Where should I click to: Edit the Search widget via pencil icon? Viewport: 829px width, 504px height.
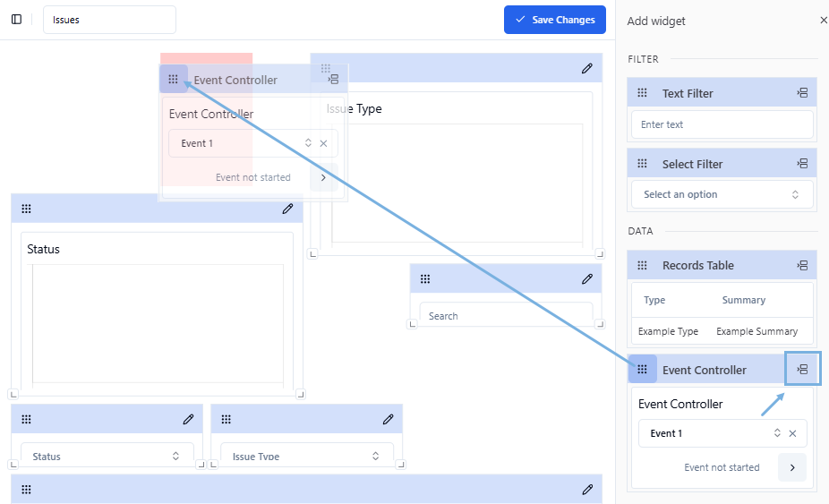pyautogui.click(x=586, y=279)
